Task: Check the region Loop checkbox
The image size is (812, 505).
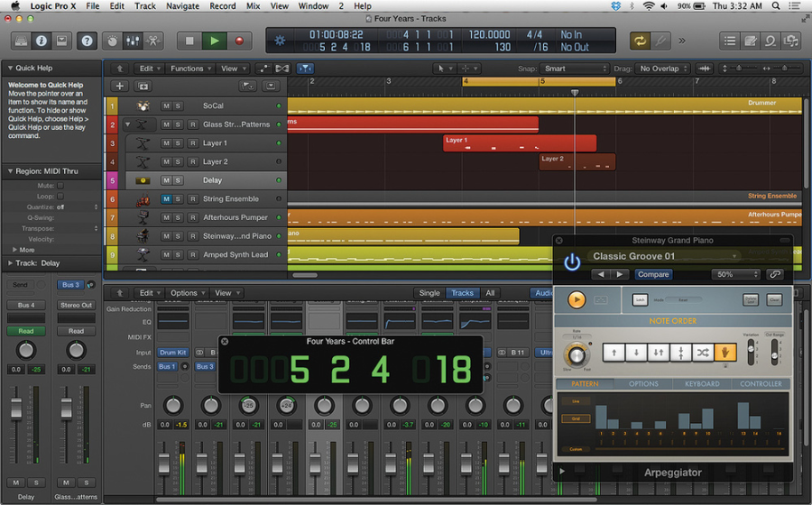Action: [60, 196]
